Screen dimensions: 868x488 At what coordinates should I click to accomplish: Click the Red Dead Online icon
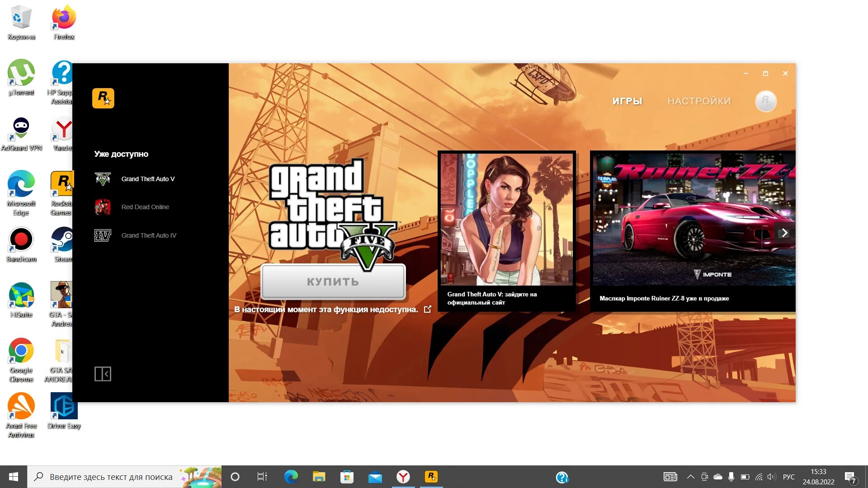(102, 207)
